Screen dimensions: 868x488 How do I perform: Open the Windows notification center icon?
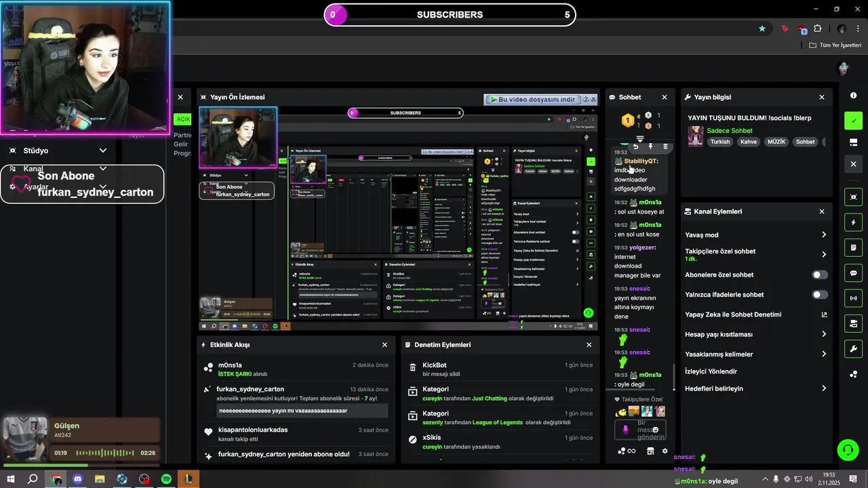[x=854, y=479]
